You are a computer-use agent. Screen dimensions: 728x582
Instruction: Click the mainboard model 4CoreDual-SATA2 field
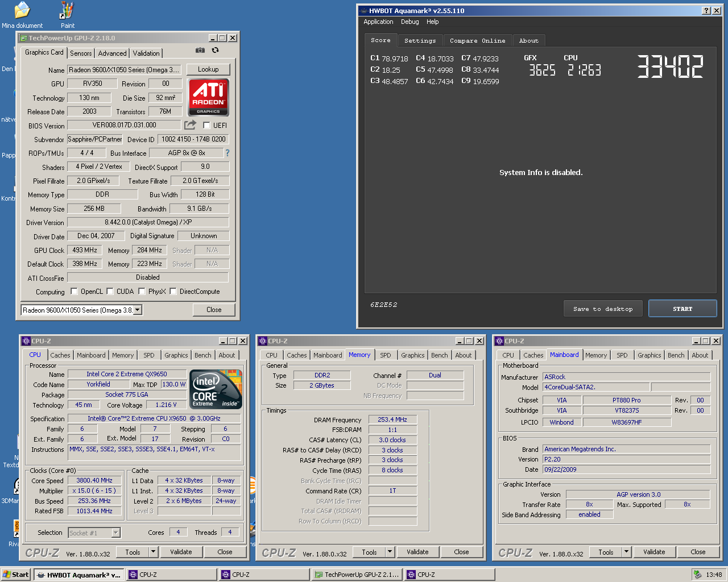596,387
